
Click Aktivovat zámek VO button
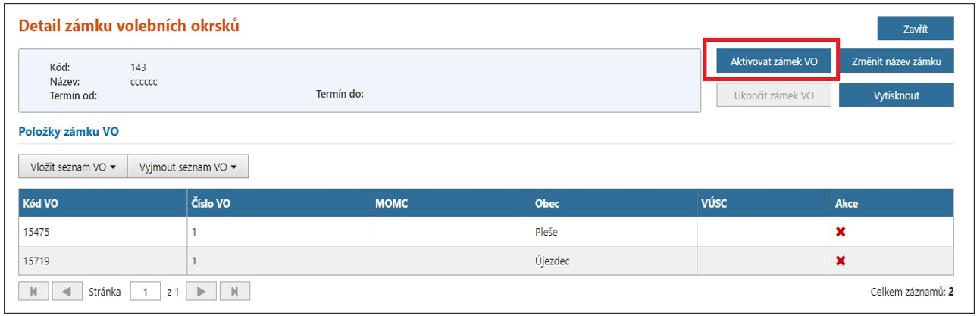point(774,62)
